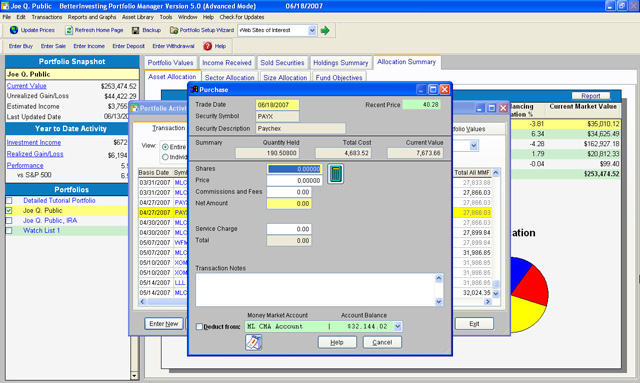Click the Commissions and Fees field
640x383 pixels.
[x=289, y=192]
